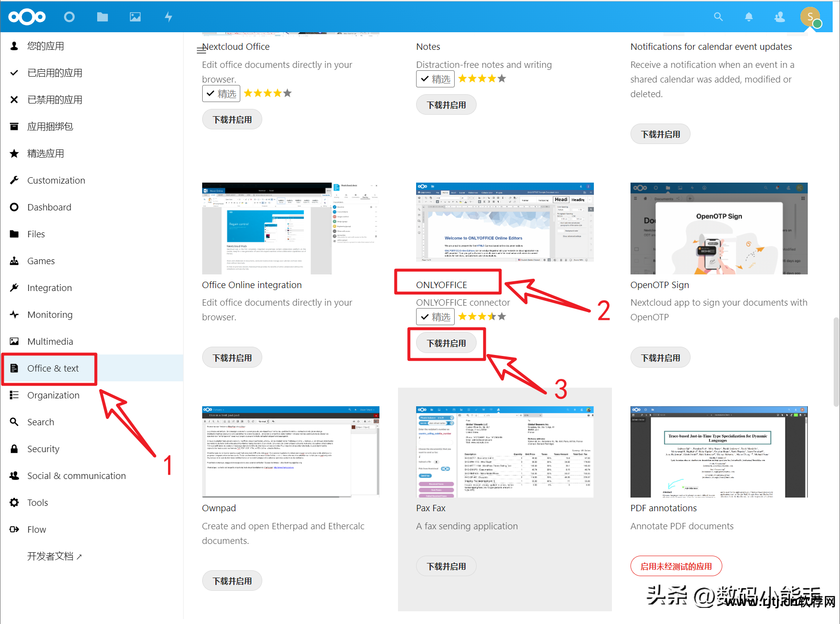The height and width of the screenshot is (624, 840).
Task: Click the Nextcloud logo in header
Action: [27, 17]
